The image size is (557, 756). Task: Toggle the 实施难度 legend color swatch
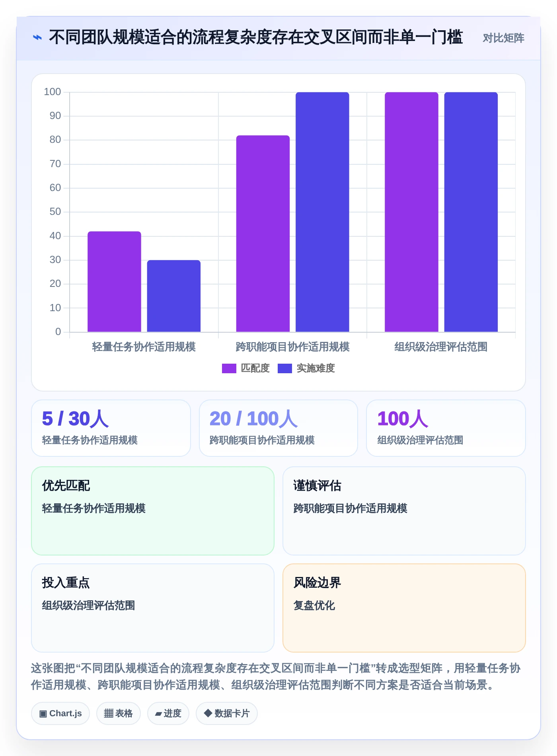284,368
